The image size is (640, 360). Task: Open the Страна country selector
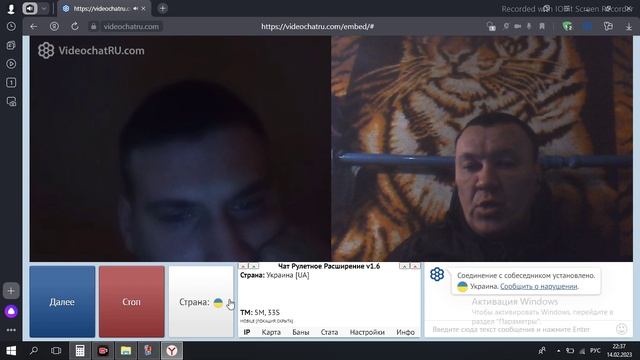tap(201, 302)
